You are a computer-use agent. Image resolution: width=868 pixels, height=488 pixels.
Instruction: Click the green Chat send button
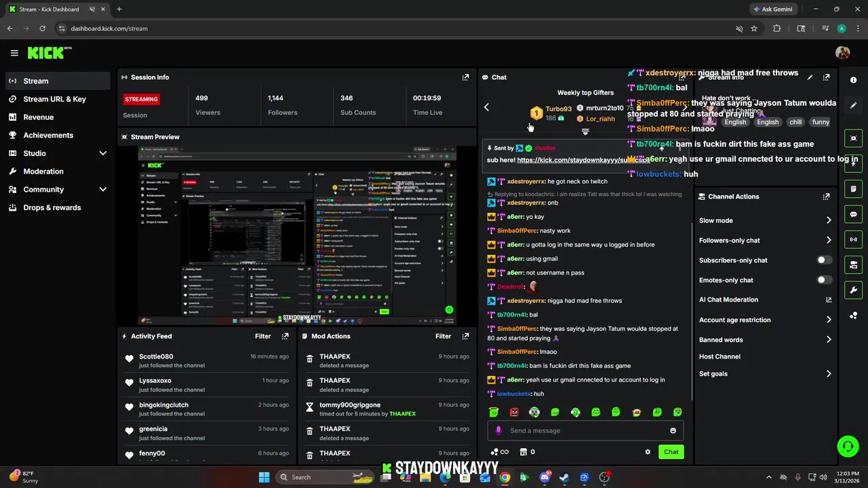tap(671, 452)
